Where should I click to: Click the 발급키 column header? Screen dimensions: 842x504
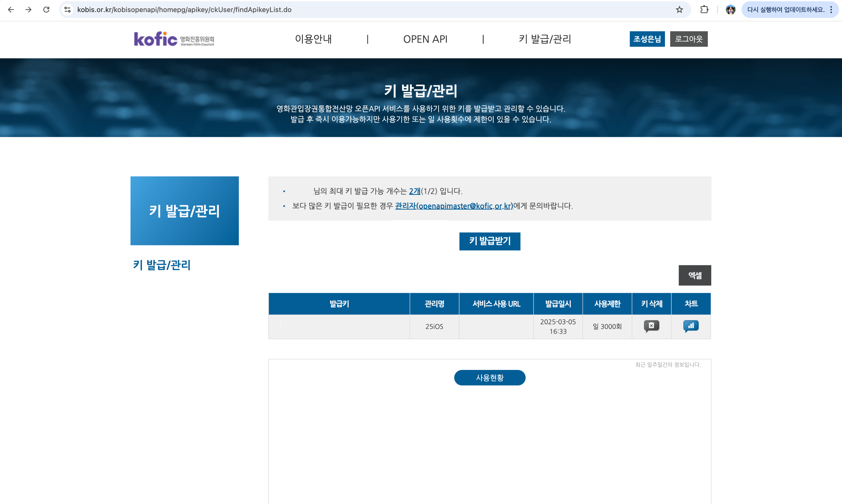coord(339,304)
